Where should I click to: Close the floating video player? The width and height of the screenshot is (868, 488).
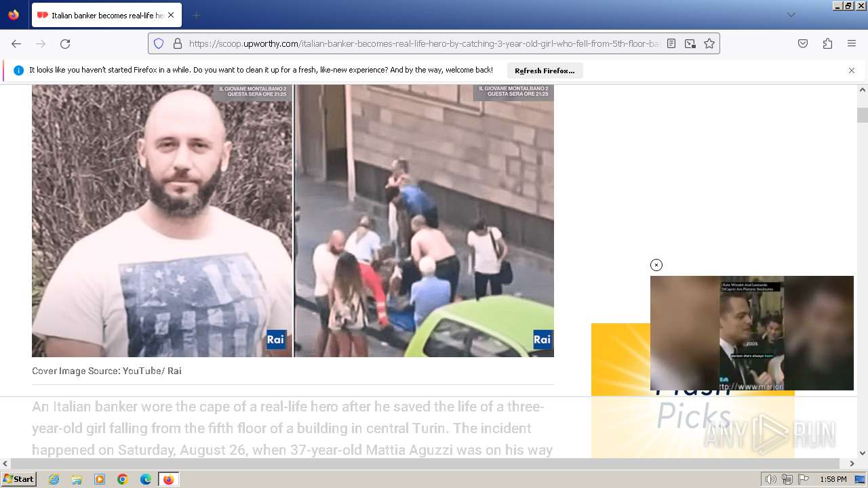[656, 265]
